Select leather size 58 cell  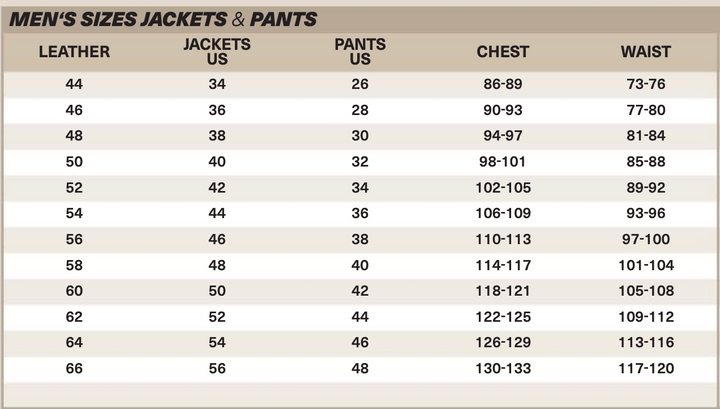pyautogui.click(x=74, y=265)
